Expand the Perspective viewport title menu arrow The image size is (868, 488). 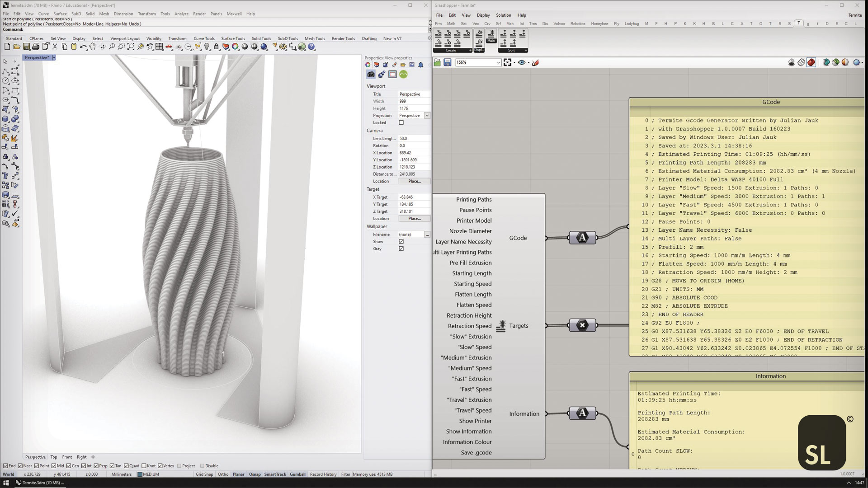pos(54,57)
